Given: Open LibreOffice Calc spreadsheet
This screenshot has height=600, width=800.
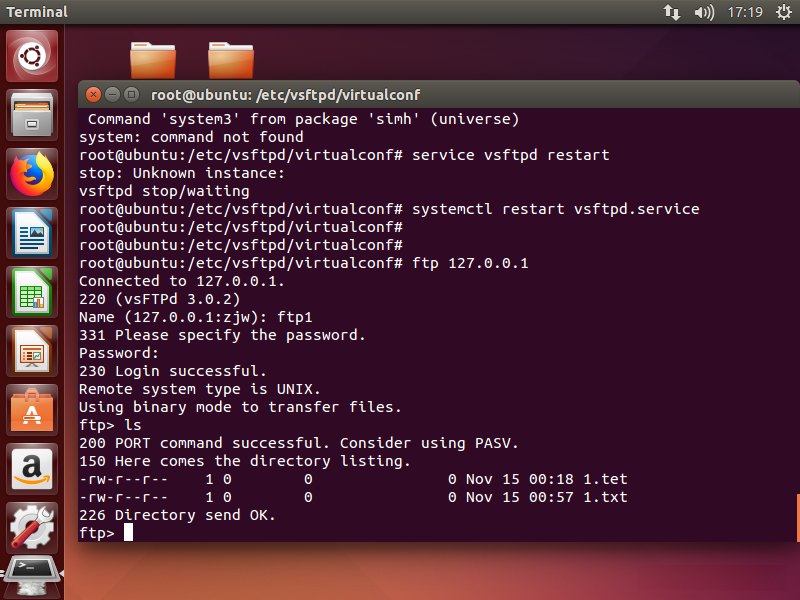Looking at the screenshot, I should pyautogui.click(x=32, y=292).
